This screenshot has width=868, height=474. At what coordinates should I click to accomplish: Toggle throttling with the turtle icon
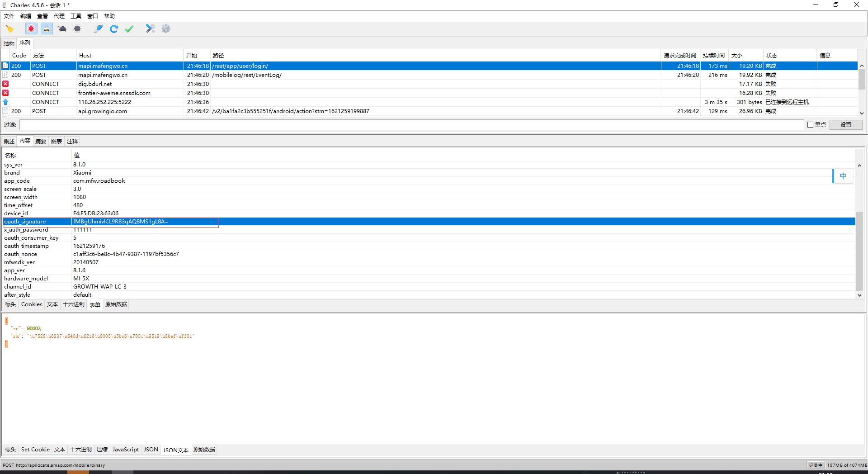coord(62,29)
